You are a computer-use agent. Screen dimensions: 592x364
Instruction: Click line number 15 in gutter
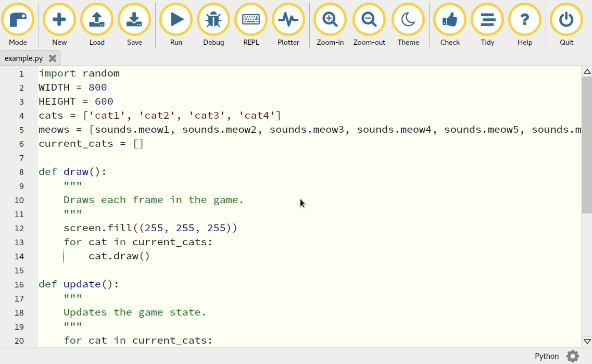[x=19, y=270]
